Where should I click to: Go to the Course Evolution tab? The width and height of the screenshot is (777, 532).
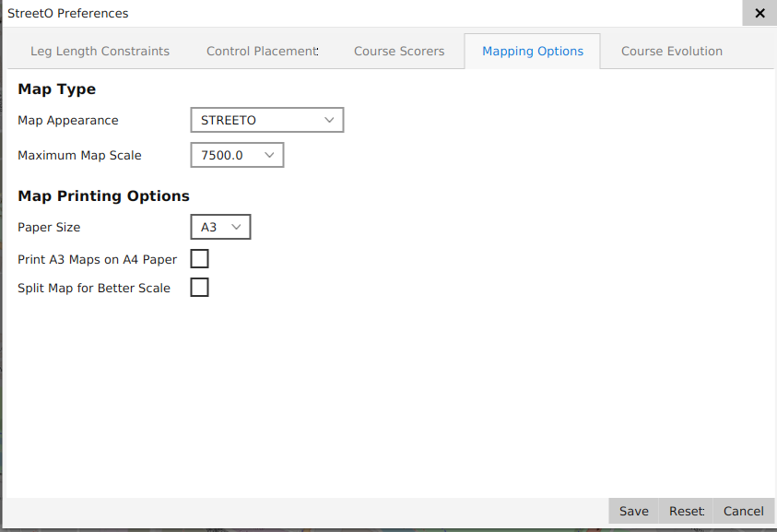(671, 52)
